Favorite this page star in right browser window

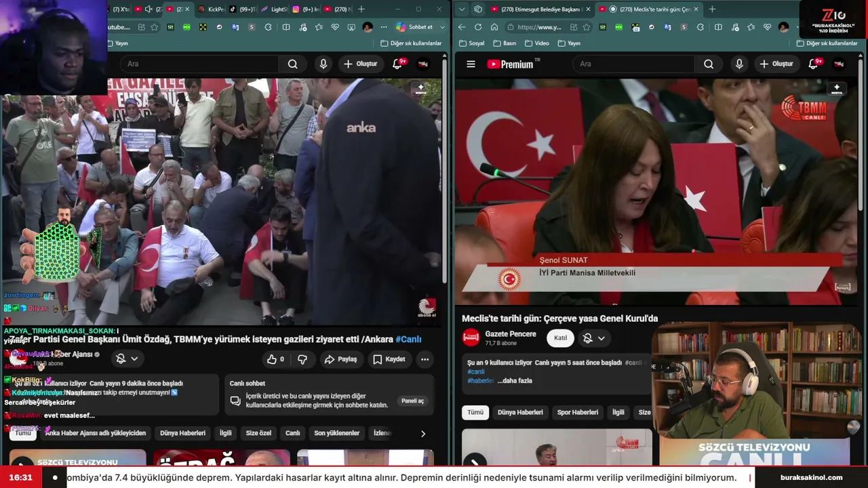coord(587,27)
